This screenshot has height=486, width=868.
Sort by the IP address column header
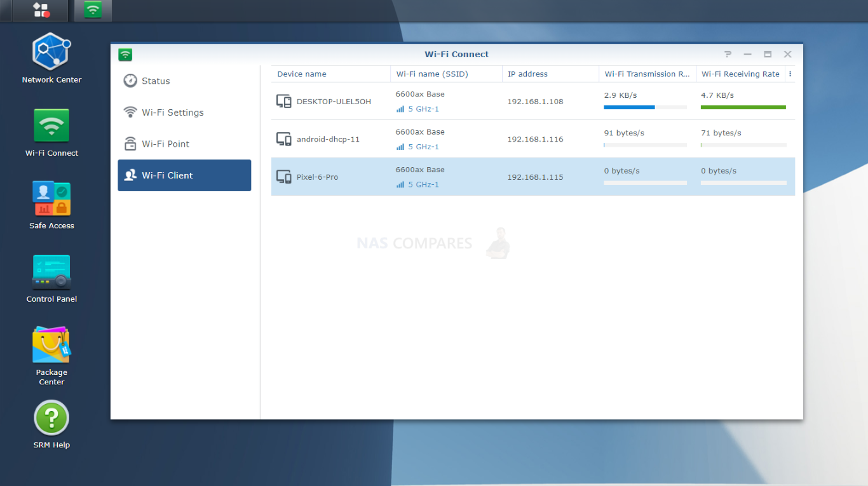pyautogui.click(x=551, y=74)
